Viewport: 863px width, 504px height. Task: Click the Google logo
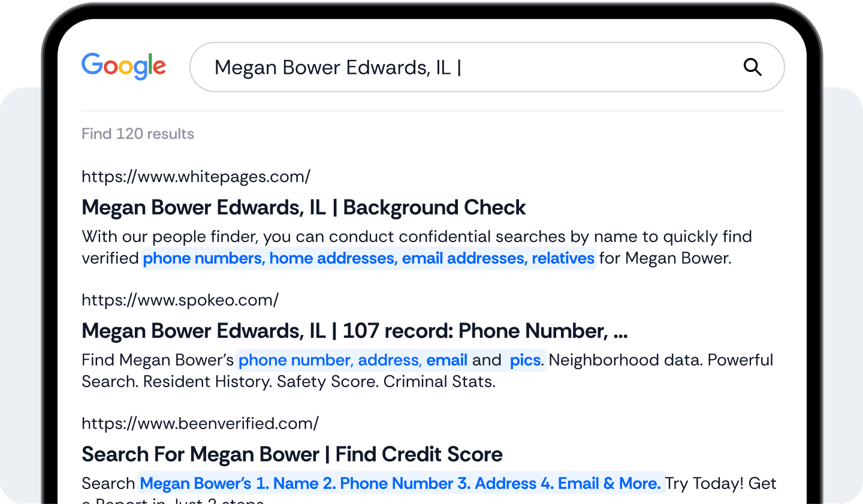pyautogui.click(x=123, y=67)
